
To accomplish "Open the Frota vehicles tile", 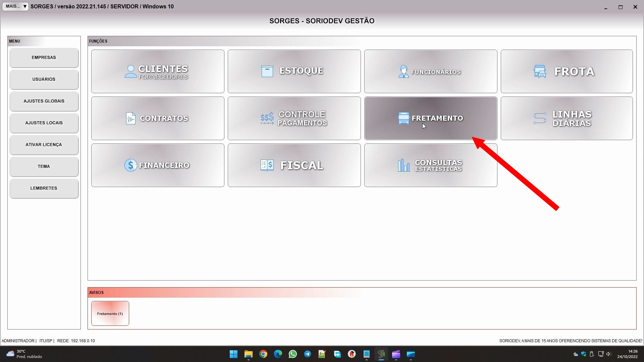I will tap(567, 71).
